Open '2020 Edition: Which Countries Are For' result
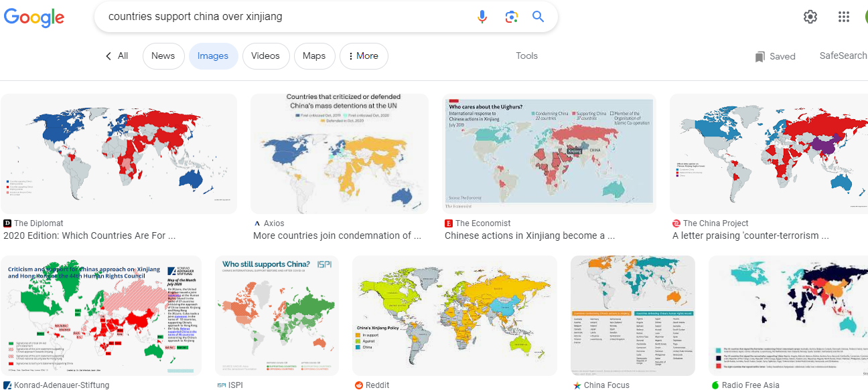The image size is (868, 390). pos(89,235)
